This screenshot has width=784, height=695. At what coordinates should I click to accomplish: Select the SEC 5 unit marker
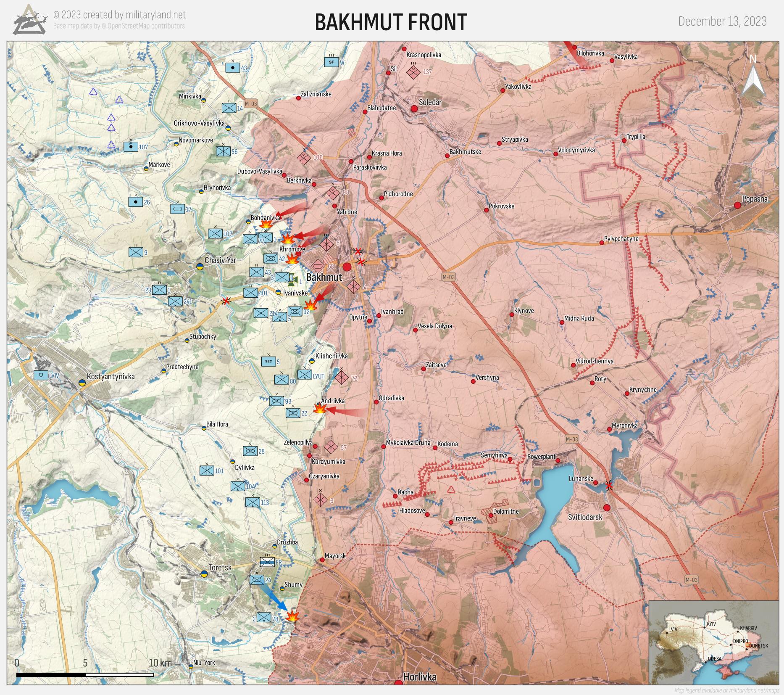(x=268, y=361)
